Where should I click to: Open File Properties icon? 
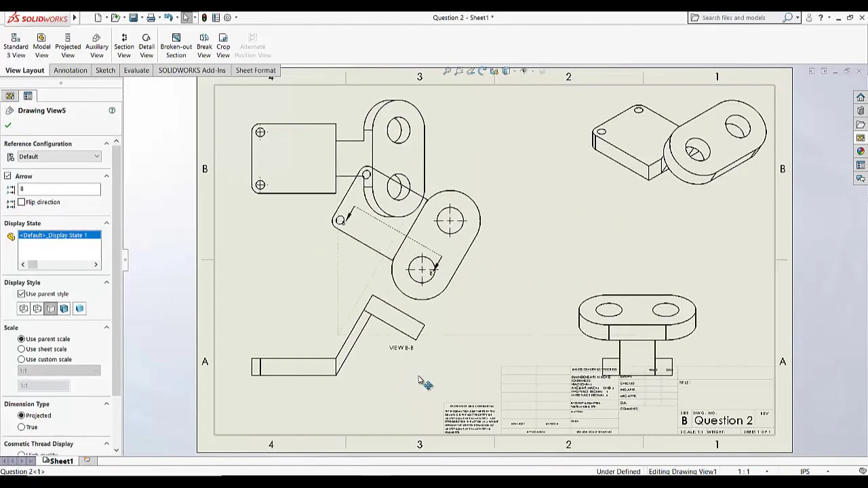point(214,18)
